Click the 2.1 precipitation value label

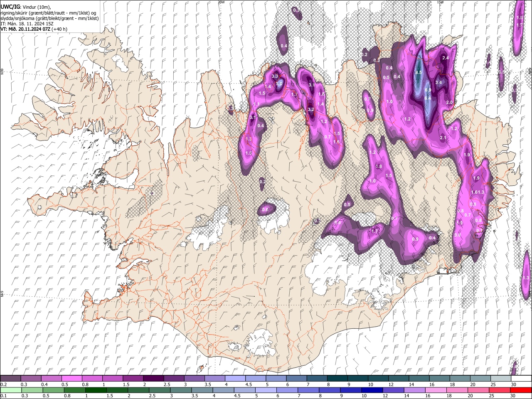point(443,138)
